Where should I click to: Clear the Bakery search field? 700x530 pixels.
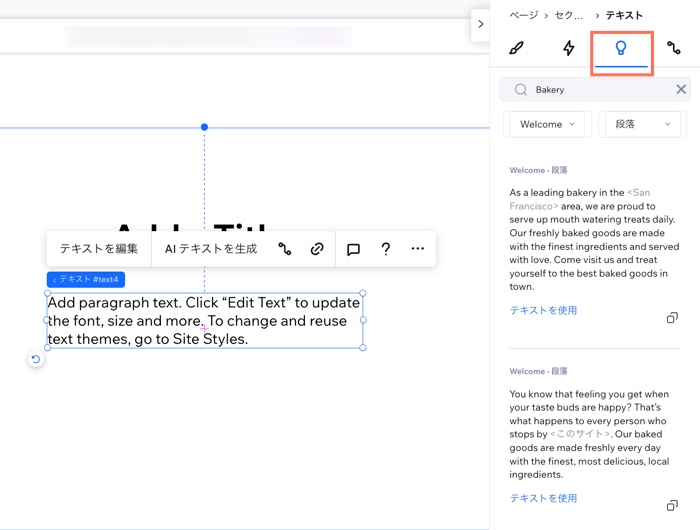click(x=681, y=89)
